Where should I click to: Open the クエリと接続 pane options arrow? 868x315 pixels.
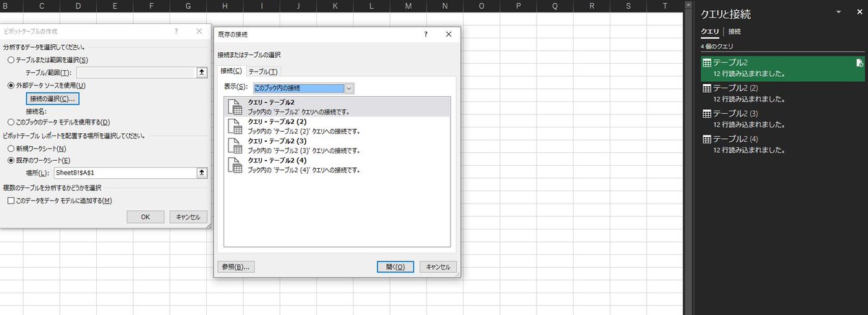click(838, 13)
